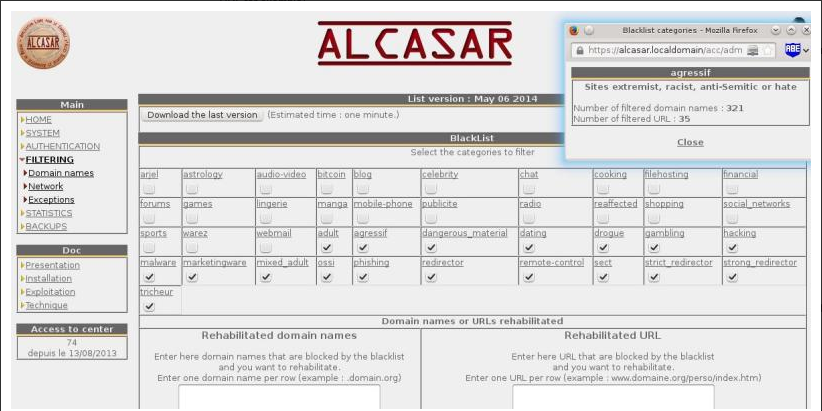Open the Domain names submenu item

click(x=60, y=173)
